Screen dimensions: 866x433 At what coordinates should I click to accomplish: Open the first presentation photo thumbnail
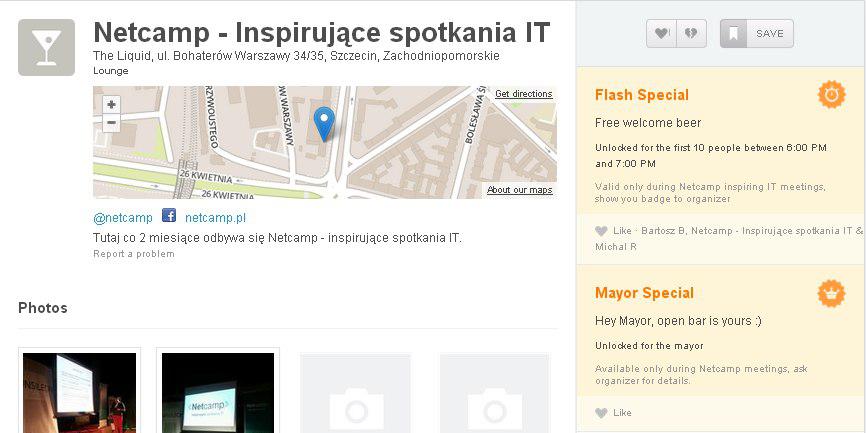point(80,392)
